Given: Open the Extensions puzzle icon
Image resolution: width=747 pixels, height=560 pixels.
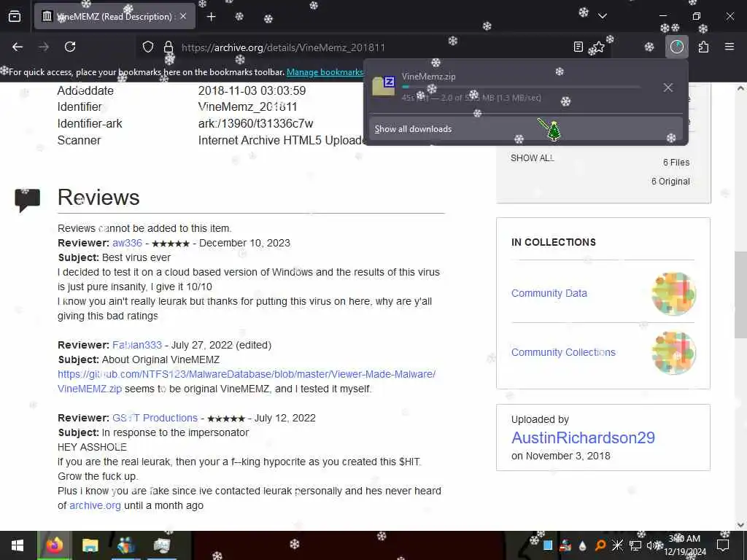Looking at the screenshot, I should pyautogui.click(x=703, y=47).
